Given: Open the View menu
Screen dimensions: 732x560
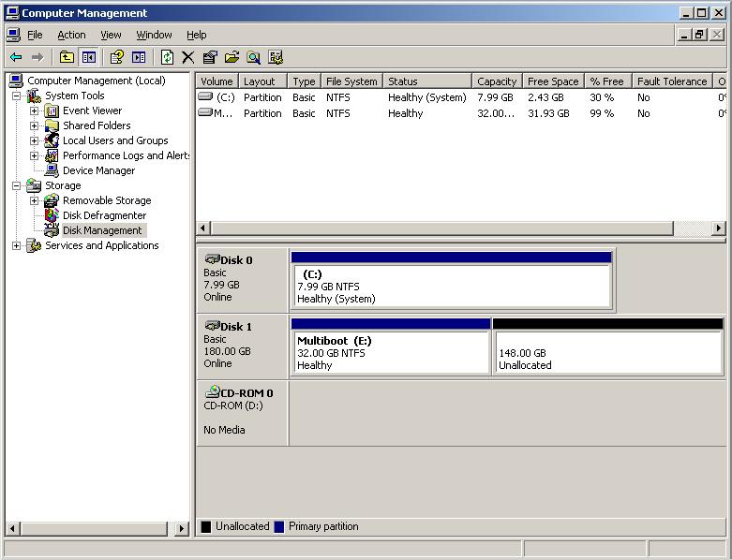Looking at the screenshot, I should [x=111, y=35].
